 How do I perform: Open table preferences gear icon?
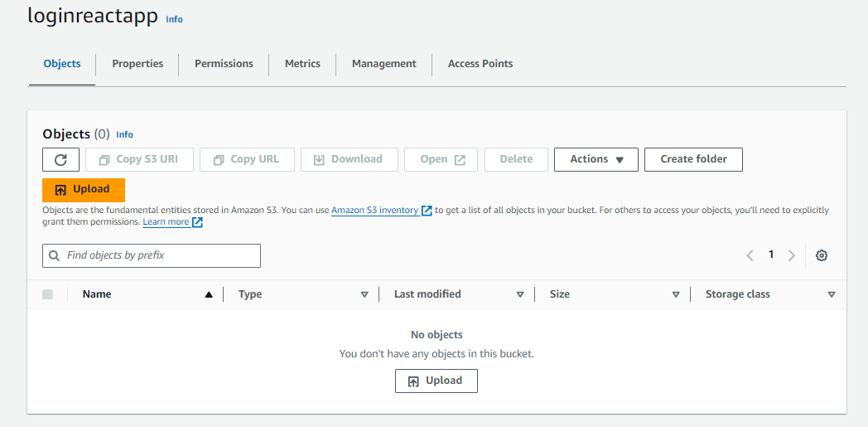tap(822, 255)
